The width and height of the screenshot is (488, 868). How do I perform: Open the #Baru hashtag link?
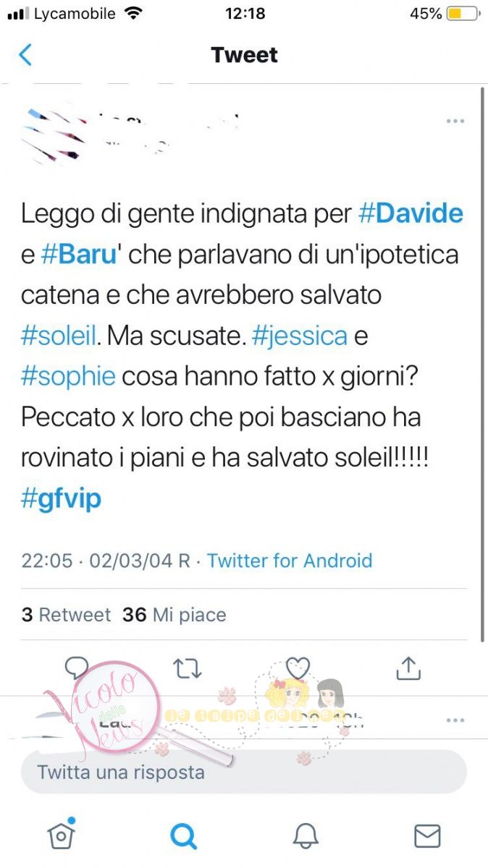click(x=80, y=255)
